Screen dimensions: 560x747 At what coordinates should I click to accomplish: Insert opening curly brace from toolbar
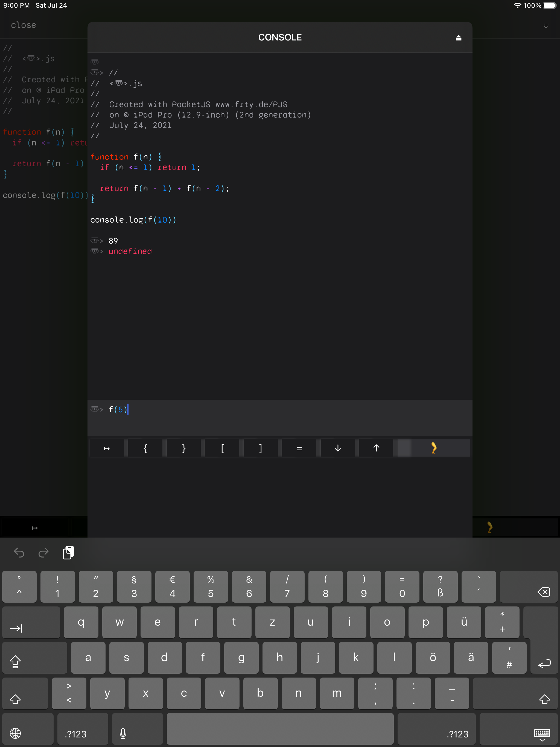[145, 448]
